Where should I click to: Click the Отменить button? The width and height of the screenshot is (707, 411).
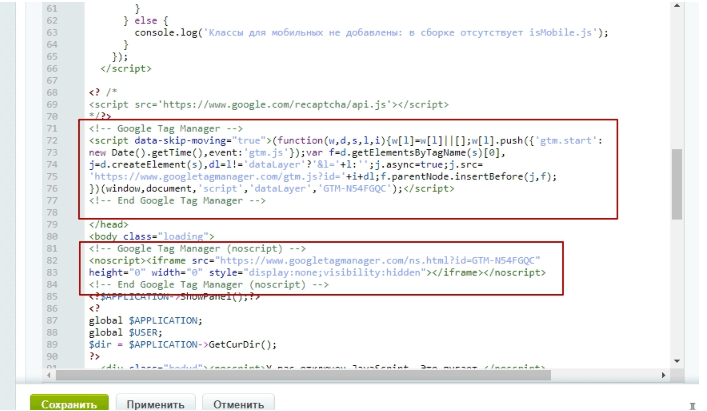tap(239, 403)
